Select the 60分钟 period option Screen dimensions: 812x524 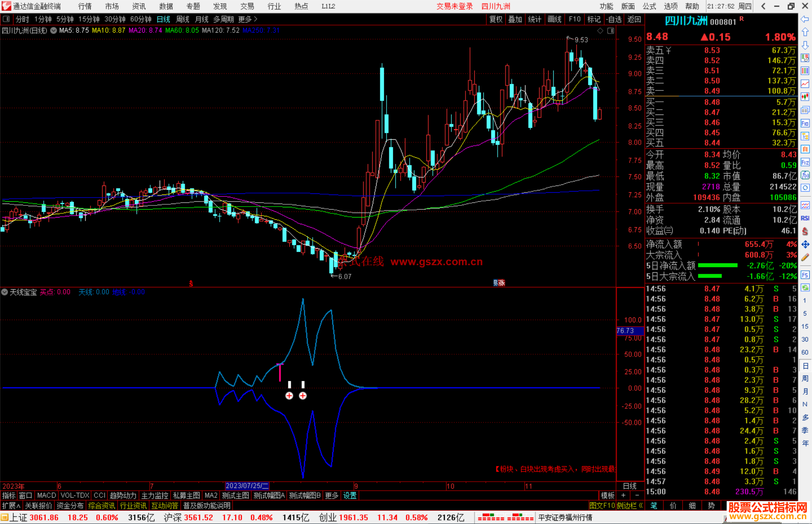(x=141, y=19)
